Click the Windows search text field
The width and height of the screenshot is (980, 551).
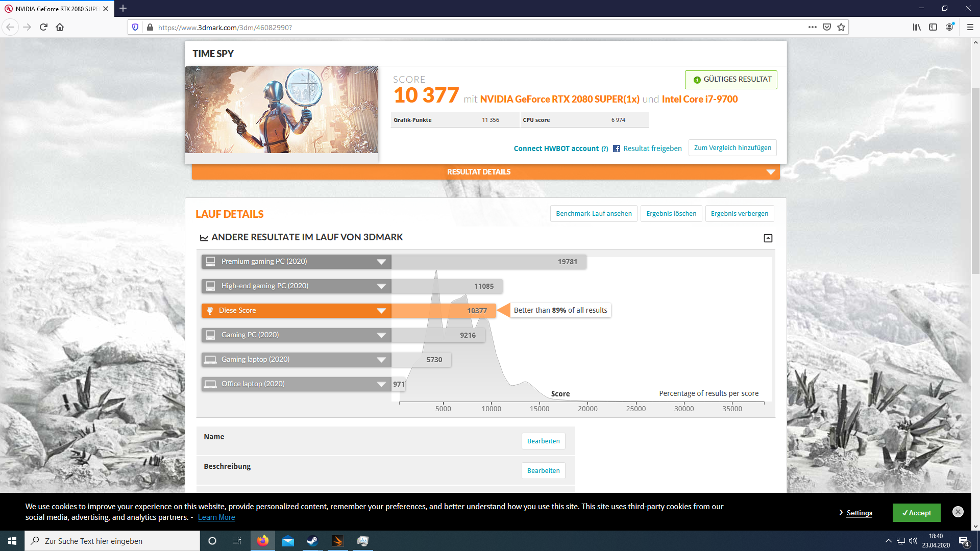tap(112, 541)
